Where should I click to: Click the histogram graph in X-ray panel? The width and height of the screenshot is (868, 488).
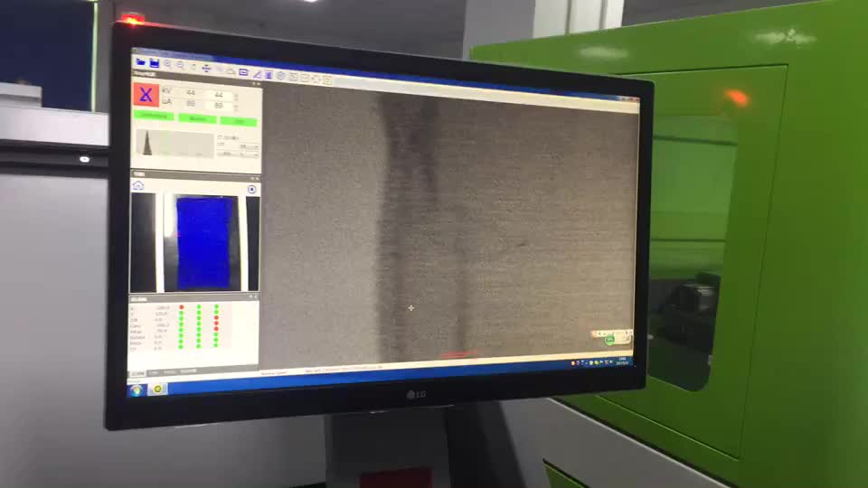point(175,144)
